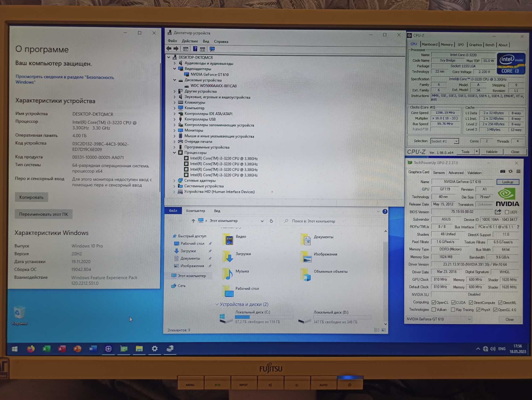The image size is (532, 400).
Task: Open the Действие menu in Device Manager
Action: pos(190,41)
